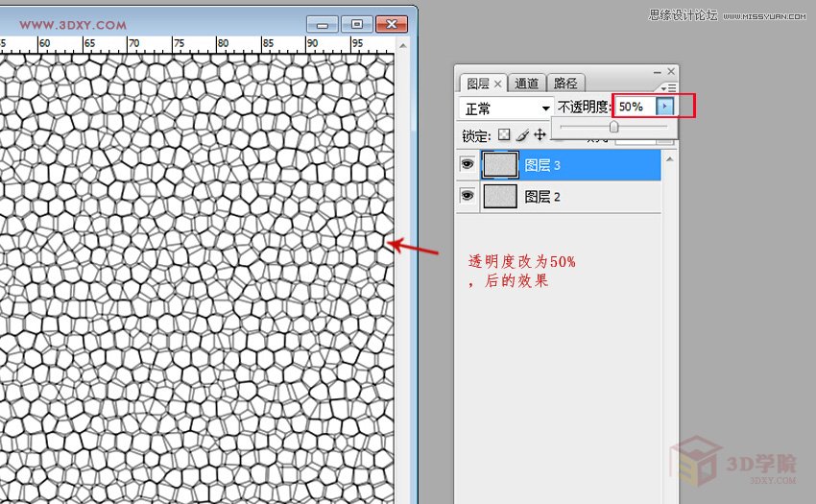Select the 图层 3 thumbnail
The width and height of the screenshot is (816, 504).
pyautogui.click(x=499, y=165)
